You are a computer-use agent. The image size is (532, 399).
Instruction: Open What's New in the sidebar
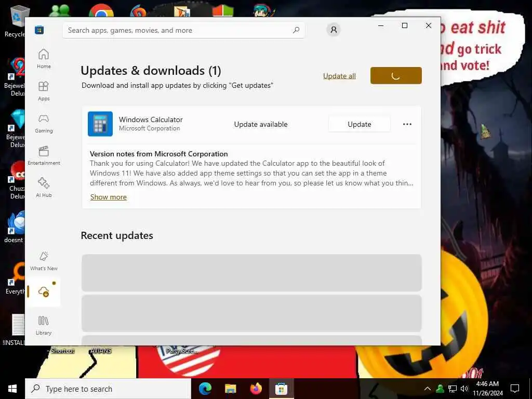44,261
